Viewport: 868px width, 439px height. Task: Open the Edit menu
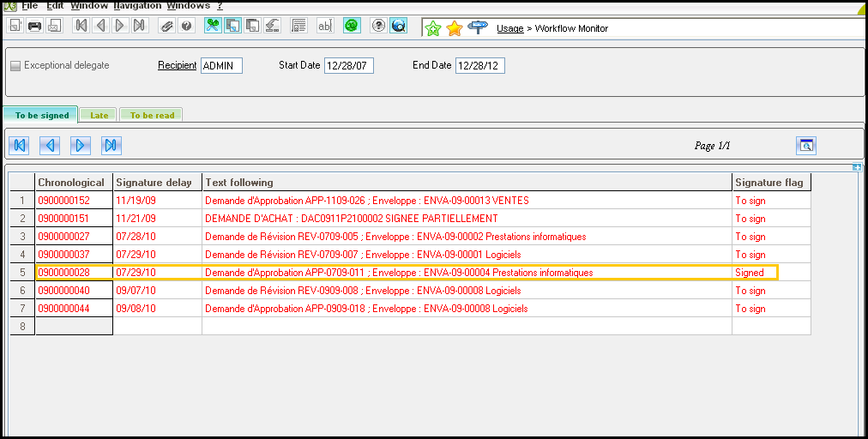pyautogui.click(x=55, y=5)
